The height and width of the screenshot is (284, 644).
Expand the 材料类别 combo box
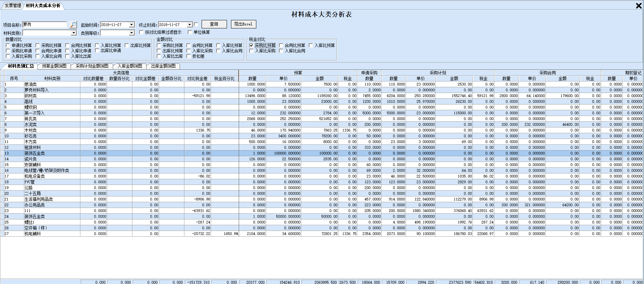74,33
